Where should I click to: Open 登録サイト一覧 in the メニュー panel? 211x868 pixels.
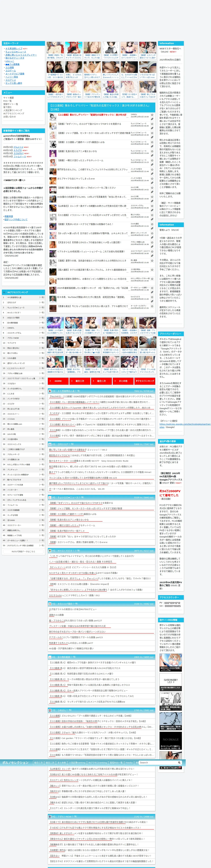coord(11,104)
